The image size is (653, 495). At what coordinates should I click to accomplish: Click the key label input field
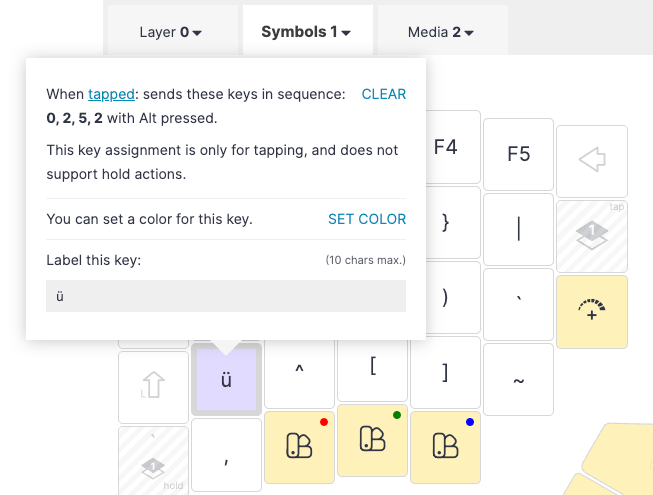[226, 296]
